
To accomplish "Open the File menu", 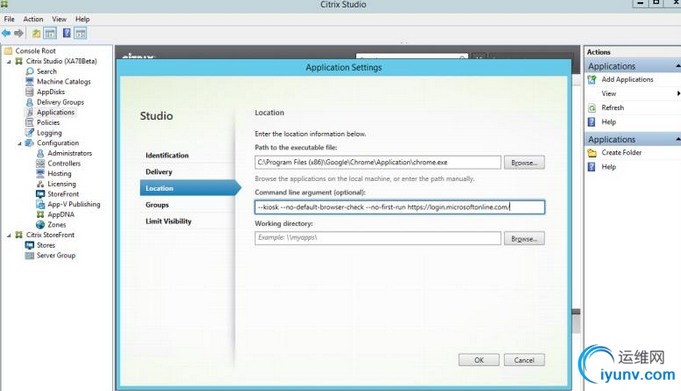I will (x=9, y=19).
